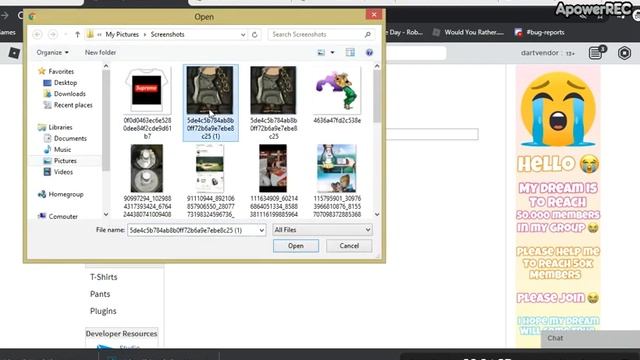This screenshot has width=640, height=360.
Task: Open the Help question mark icon
Action: [369, 53]
